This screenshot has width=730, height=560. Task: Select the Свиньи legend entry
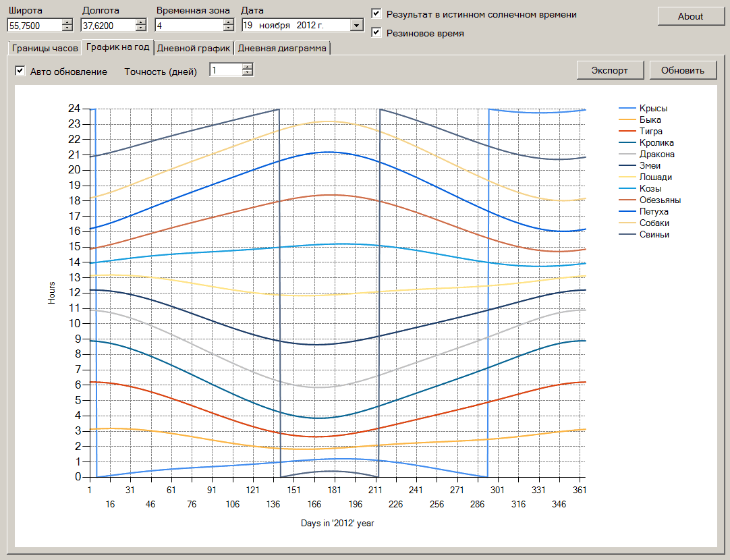coord(654,235)
